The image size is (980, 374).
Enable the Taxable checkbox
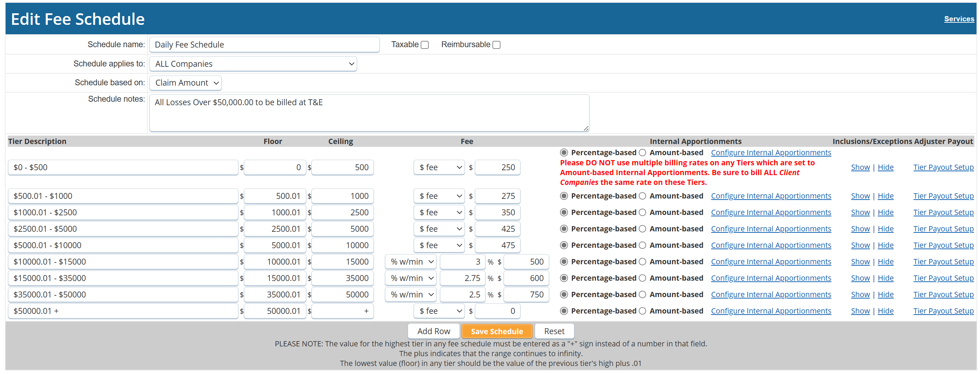pos(425,44)
